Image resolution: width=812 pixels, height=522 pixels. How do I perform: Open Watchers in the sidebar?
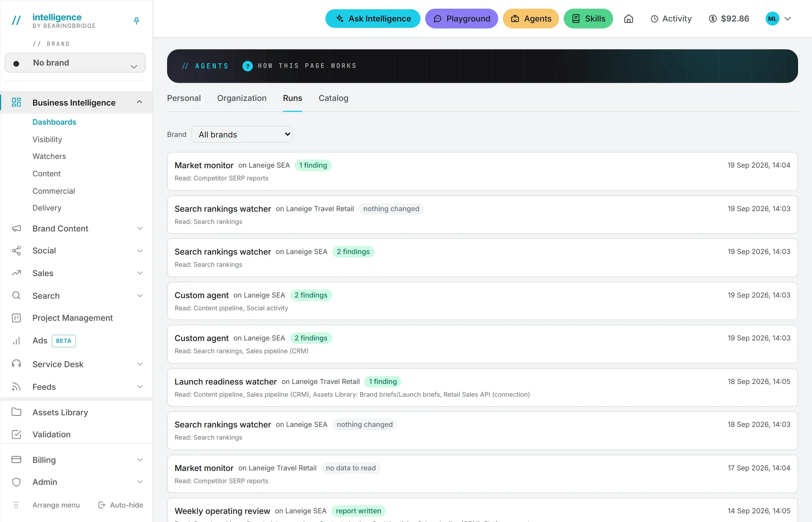coord(49,156)
